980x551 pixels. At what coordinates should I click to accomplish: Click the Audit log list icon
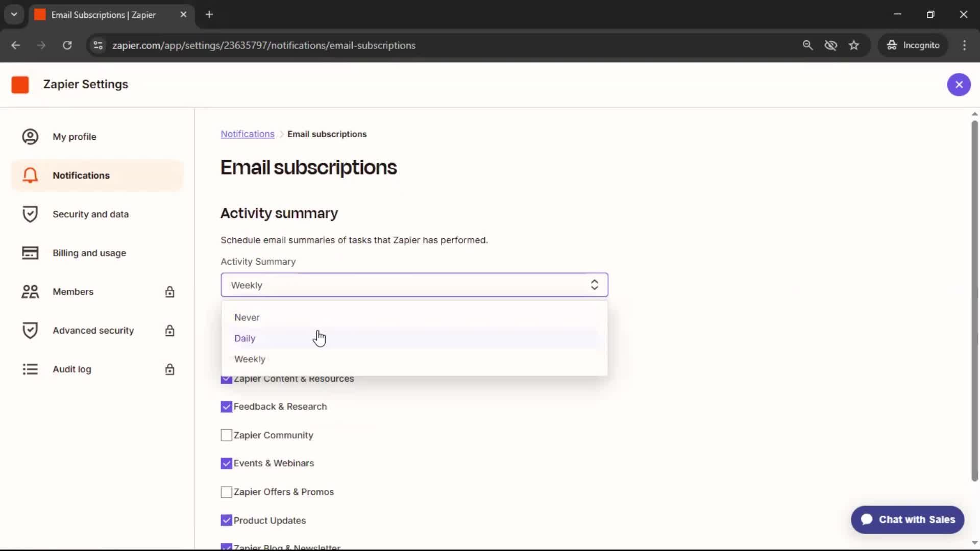[30, 369]
